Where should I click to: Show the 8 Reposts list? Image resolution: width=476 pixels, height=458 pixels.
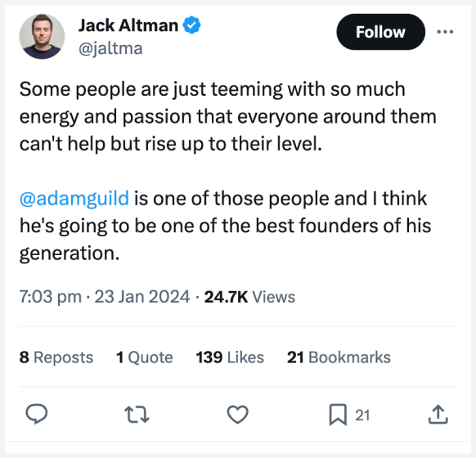(x=56, y=357)
